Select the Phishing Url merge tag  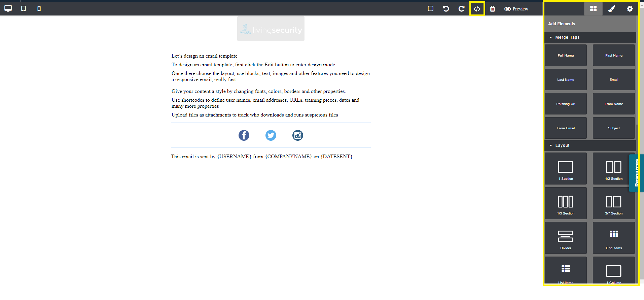(x=566, y=104)
